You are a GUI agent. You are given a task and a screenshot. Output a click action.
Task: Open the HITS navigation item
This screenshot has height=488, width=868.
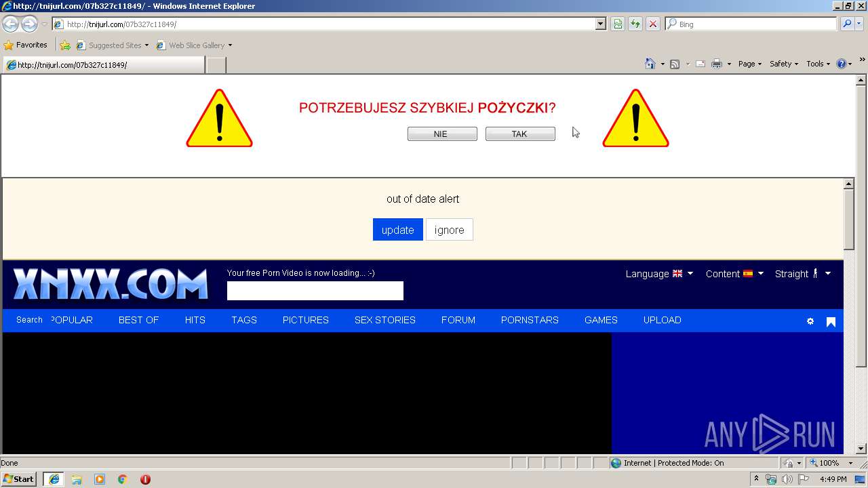pyautogui.click(x=195, y=320)
